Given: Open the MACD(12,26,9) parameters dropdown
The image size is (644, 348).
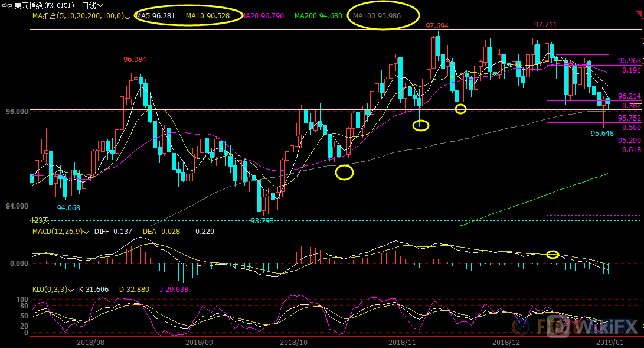Looking at the screenshot, I should (x=89, y=232).
